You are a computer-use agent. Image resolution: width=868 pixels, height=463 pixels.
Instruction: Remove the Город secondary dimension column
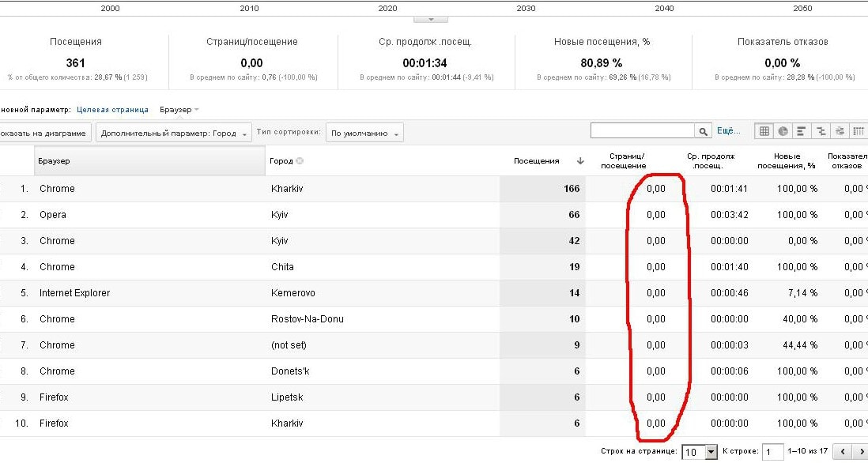tap(300, 161)
